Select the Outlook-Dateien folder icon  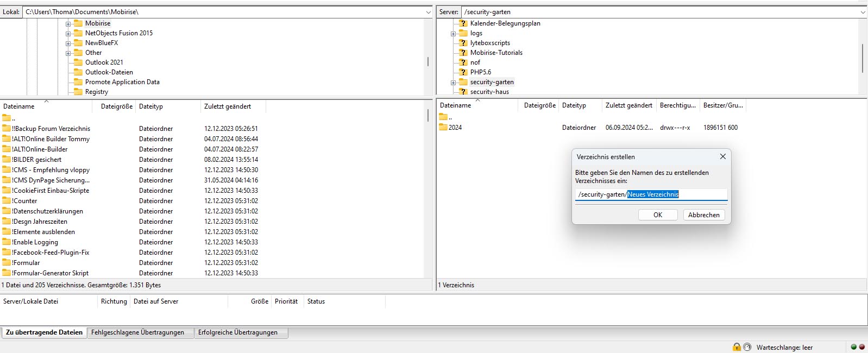(78, 72)
